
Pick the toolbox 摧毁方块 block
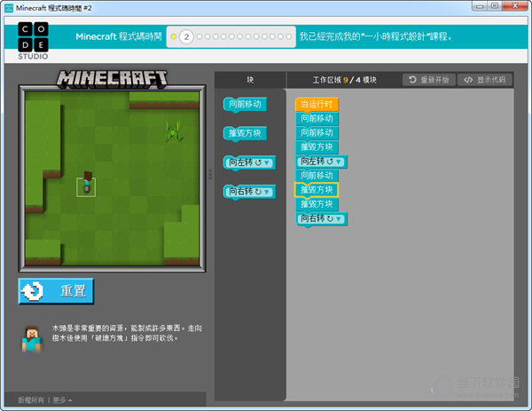(245, 133)
